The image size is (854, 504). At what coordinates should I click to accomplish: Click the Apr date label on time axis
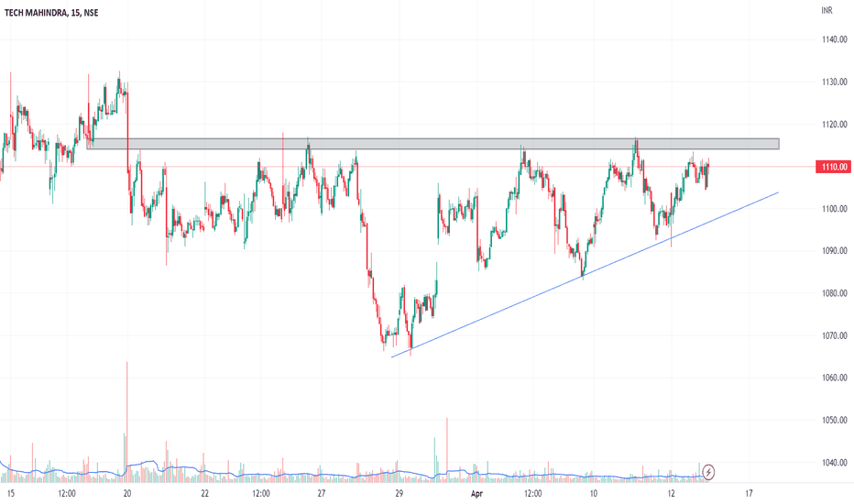coord(476,494)
